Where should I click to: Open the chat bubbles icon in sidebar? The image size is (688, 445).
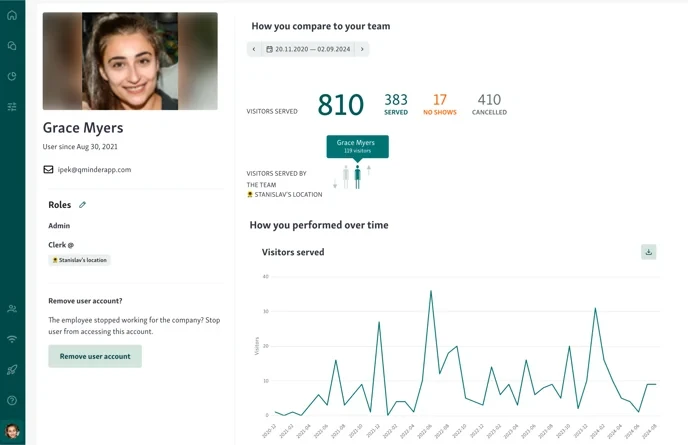tap(12, 46)
